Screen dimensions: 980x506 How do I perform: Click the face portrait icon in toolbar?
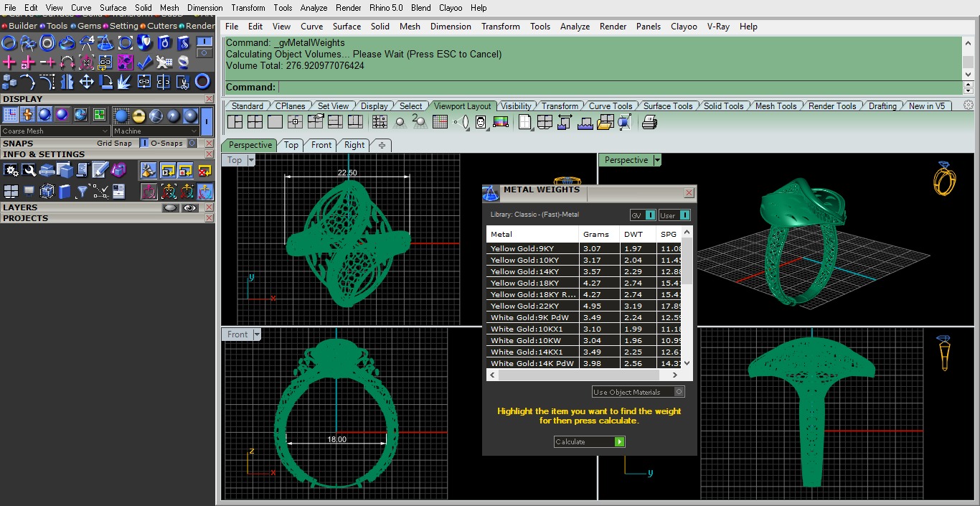point(481,122)
